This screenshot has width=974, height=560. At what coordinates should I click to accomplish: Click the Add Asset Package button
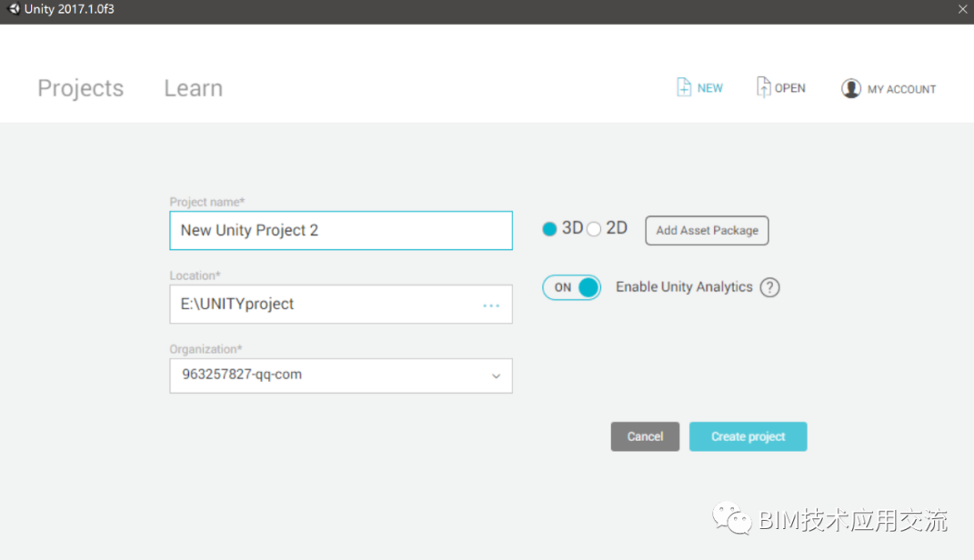click(707, 230)
